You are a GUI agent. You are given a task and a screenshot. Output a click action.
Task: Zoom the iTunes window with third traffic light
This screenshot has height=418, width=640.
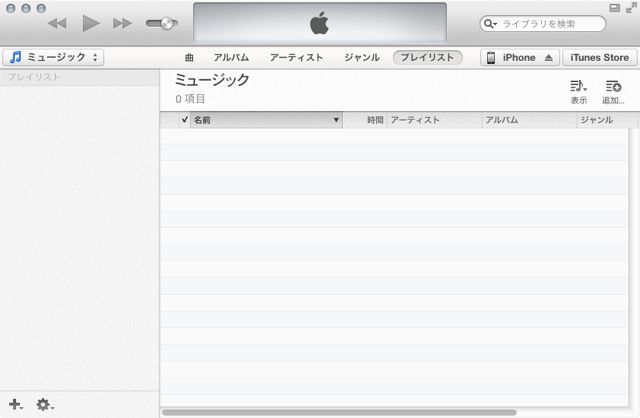(41, 8)
